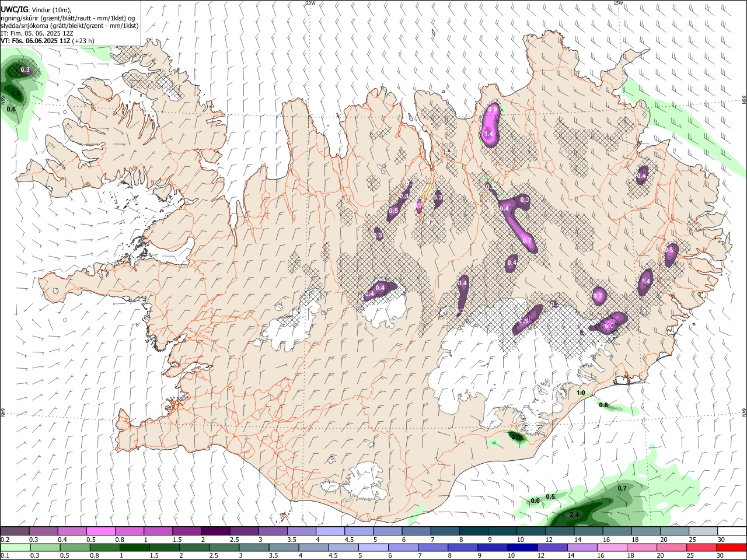
Task: Click the "2.4" rainfall value over the sea
Action: [574, 514]
